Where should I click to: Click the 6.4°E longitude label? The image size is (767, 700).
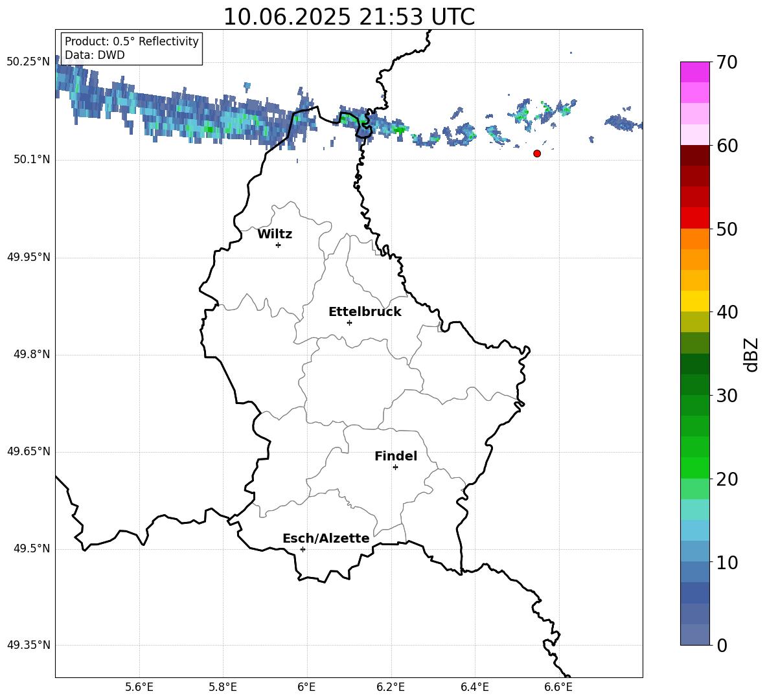474,687
